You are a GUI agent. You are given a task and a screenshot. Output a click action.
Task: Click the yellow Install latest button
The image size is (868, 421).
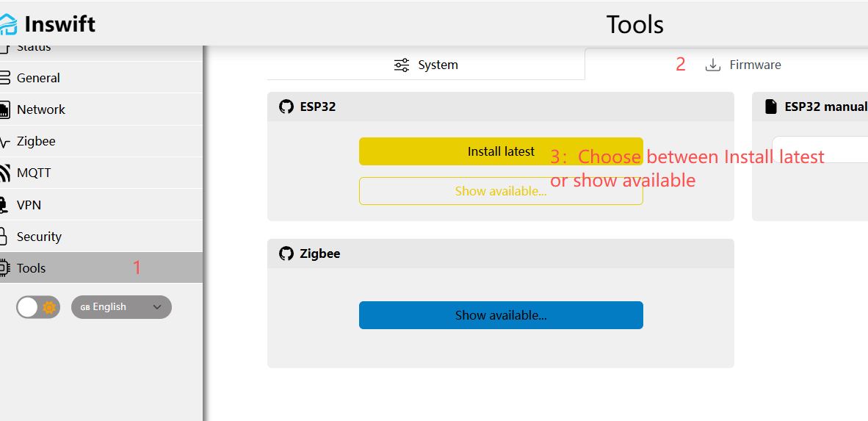click(x=501, y=151)
